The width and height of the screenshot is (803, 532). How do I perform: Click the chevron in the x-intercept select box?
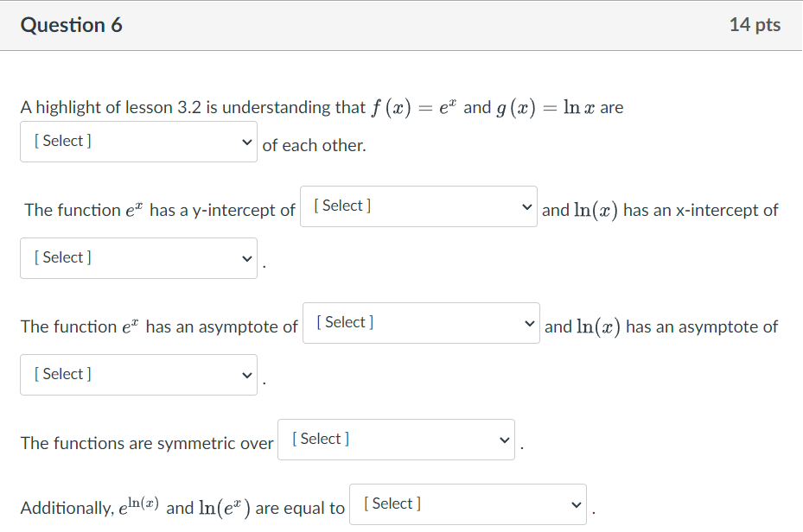click(x=247, y=259)
